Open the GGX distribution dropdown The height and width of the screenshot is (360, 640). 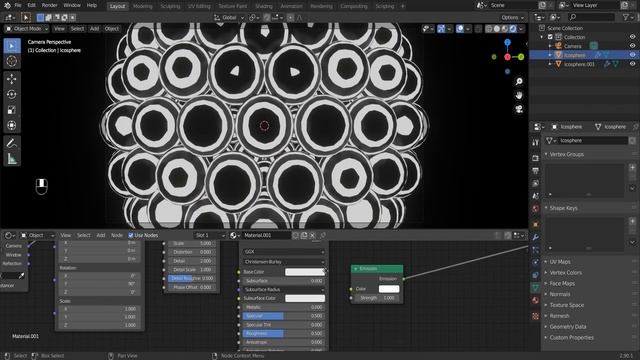284,252
